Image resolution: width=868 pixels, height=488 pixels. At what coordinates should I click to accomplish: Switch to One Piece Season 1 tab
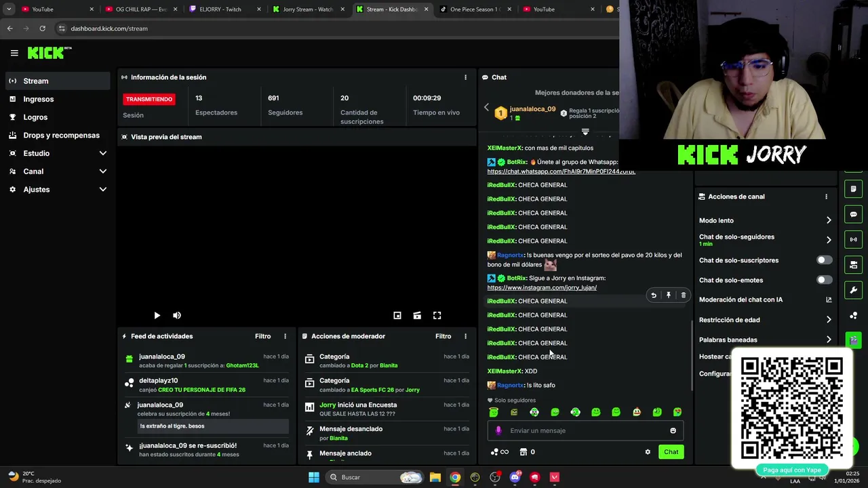pos(475,9)
